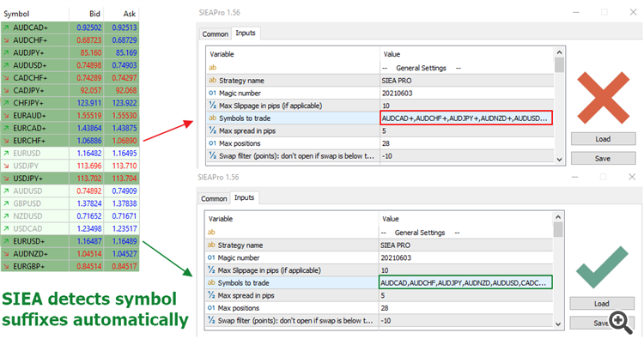This screenshot has width=644, height=345.
Task: Click the Ask column header
Action: tap(130, 14)
